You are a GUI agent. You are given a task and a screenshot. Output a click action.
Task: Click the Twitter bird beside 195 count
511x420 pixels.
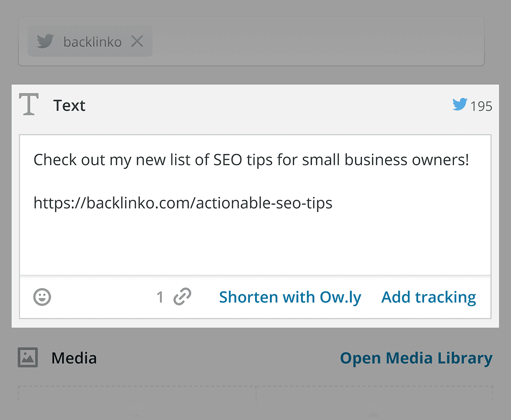[460, 105]
